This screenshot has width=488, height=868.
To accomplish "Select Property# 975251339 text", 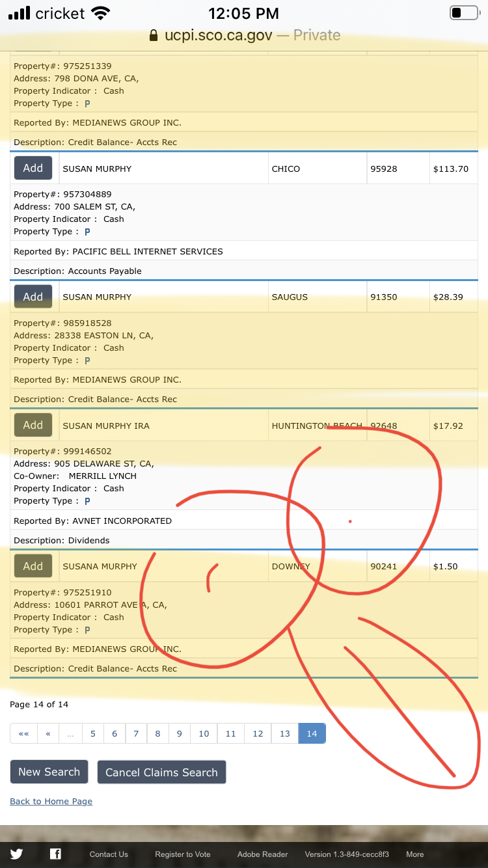I will [x=62, y=66].
